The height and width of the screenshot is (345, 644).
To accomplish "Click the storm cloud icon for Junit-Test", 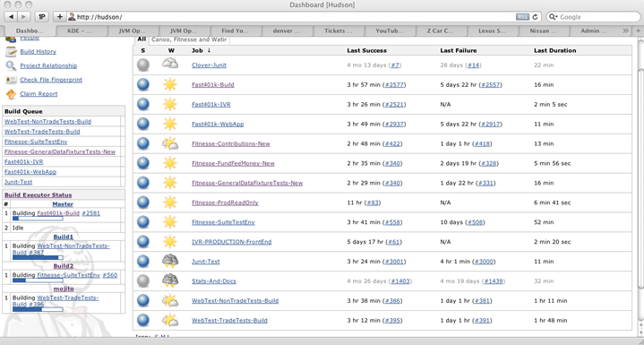I will (169, 262).
